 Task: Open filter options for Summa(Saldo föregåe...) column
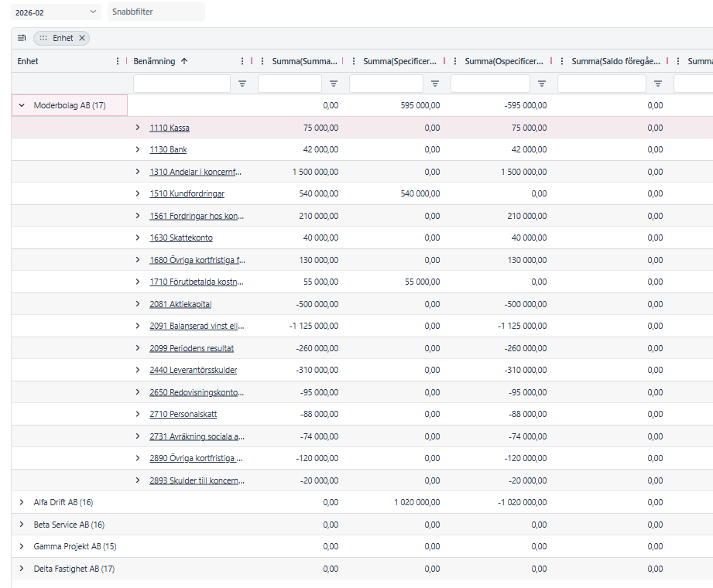[658, 84]
